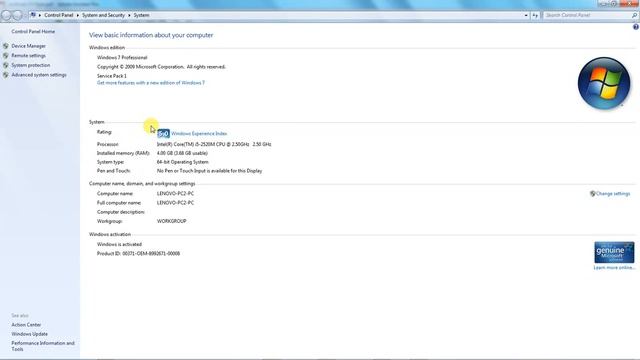Click the genuine Microsoft software badge

pyautogui.click(x=614, y=252)
